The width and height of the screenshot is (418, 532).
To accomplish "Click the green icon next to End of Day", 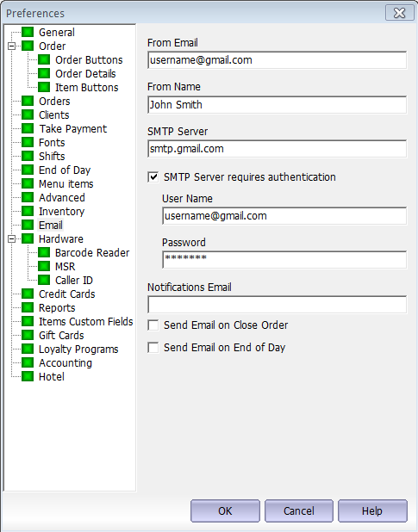I will pos(28,170).
